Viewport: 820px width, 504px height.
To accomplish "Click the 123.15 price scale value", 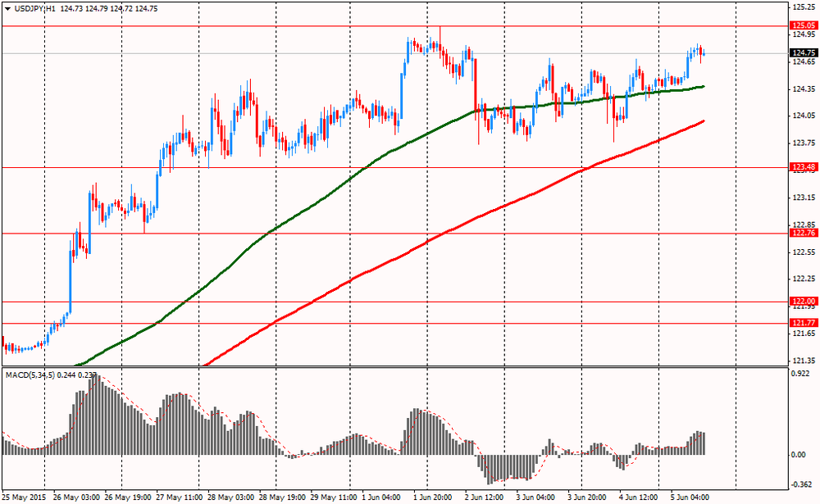I will point(805,198).
